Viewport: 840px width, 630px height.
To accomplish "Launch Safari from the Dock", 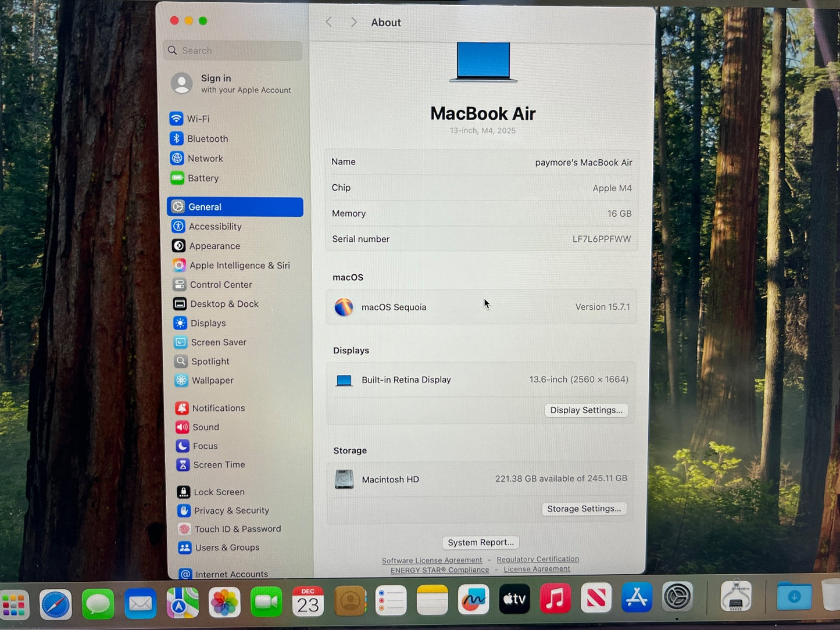I will pyautogui.click(x=56, y=604).
